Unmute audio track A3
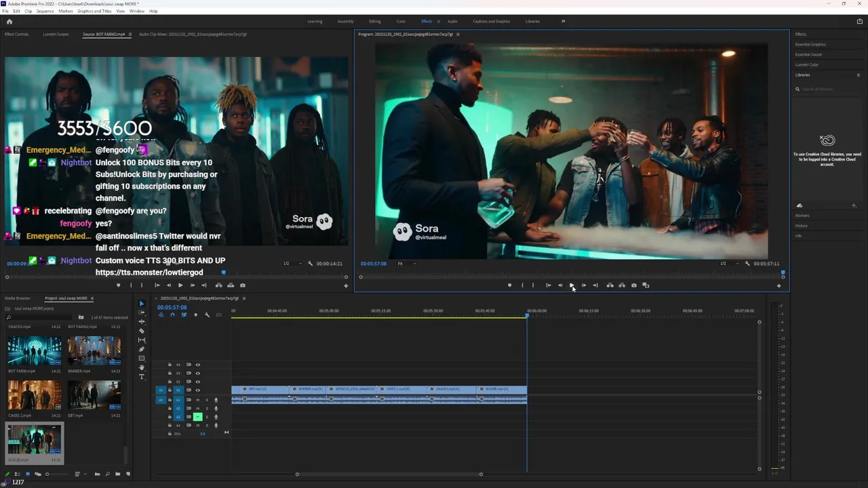868x488 pixels. coord(198,417)
